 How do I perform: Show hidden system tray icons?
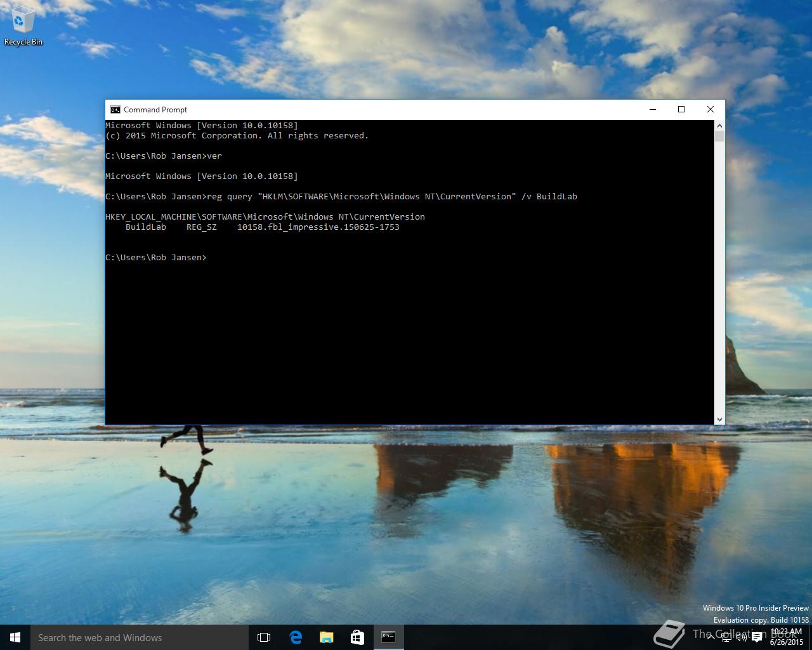710,637
